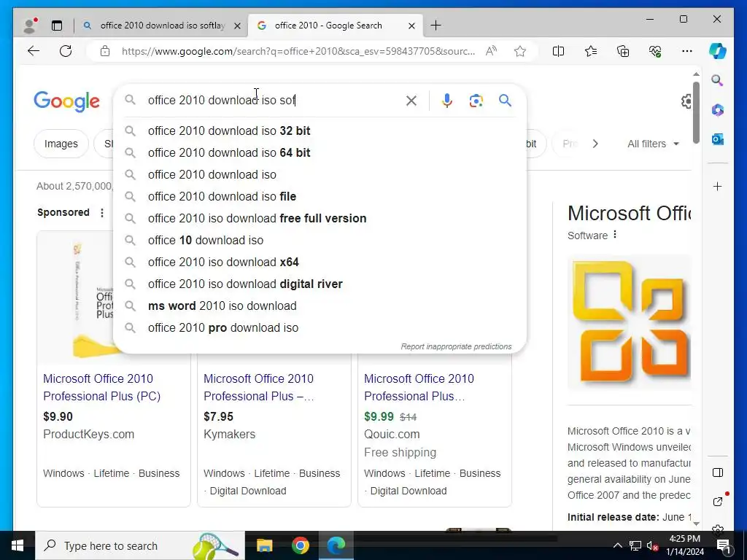The width and height of the screenshot is (747, 560).
Task: Show more filter chips with the right chevron
Action: (595, 144)
